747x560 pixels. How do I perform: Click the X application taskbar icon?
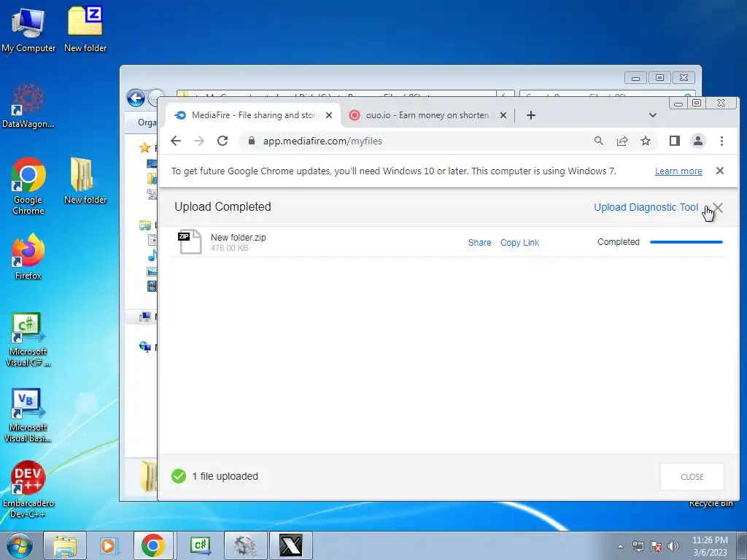(291, 545)
